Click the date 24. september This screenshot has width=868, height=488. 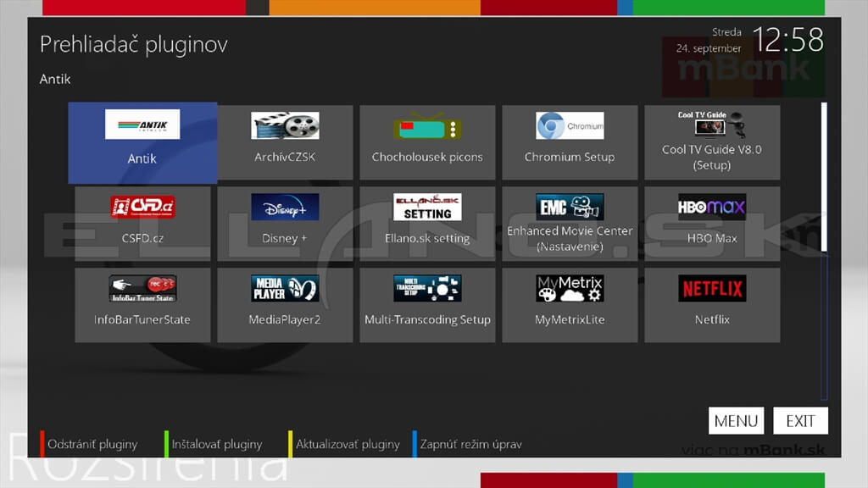pos(709,48)
